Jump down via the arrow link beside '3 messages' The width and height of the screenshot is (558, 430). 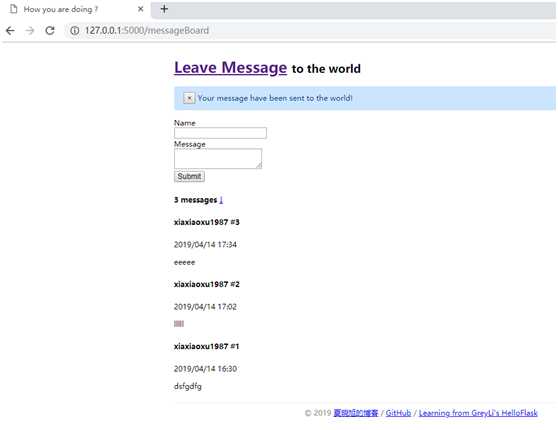[x=221, y=200]
